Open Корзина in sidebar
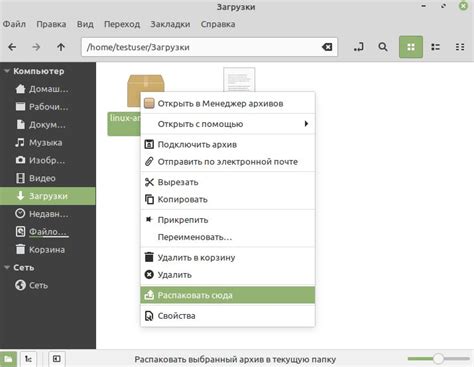474x367 pixels. tap(48, 250)
